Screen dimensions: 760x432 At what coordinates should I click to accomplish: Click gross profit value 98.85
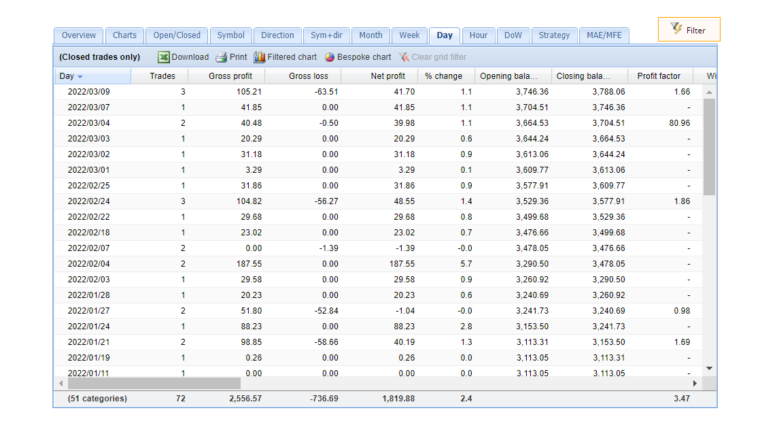click(x=251, y=342)
